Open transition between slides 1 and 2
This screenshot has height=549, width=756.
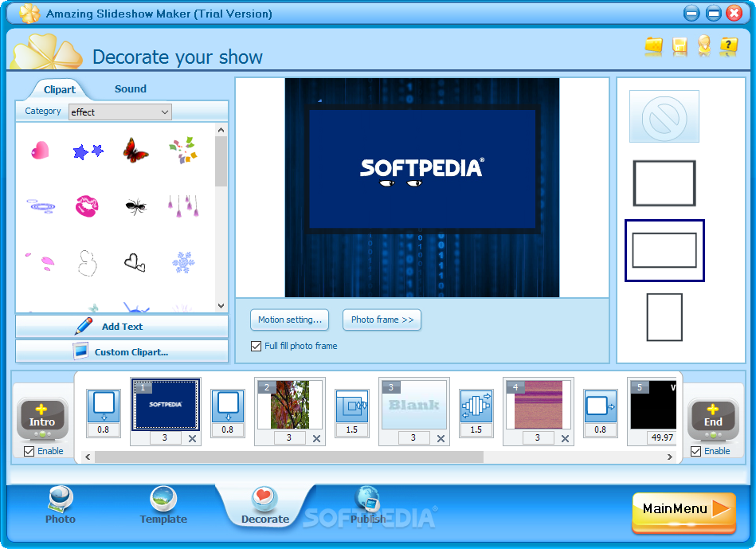click(x=228, y=406)
